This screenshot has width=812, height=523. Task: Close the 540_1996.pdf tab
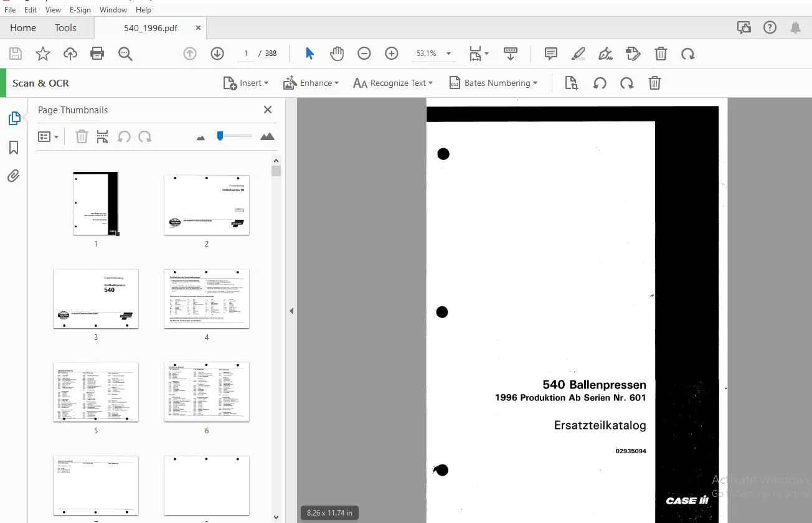tap(198, 28)
